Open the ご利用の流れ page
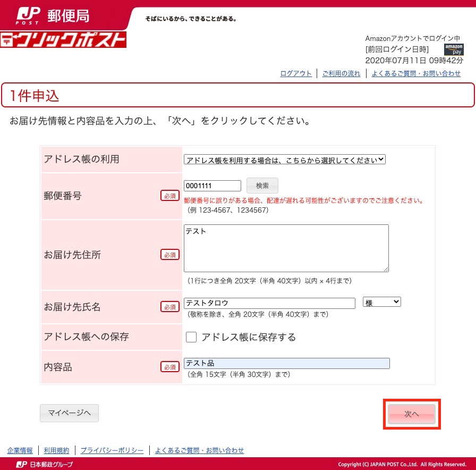The width and height of the screenshot is (476, 470). (341, 73)
